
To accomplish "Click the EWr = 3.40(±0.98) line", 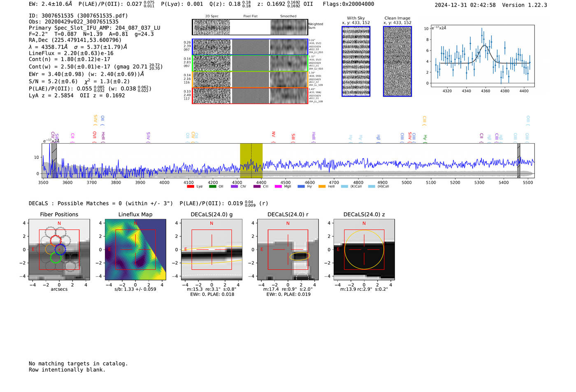I will [86, 74].
